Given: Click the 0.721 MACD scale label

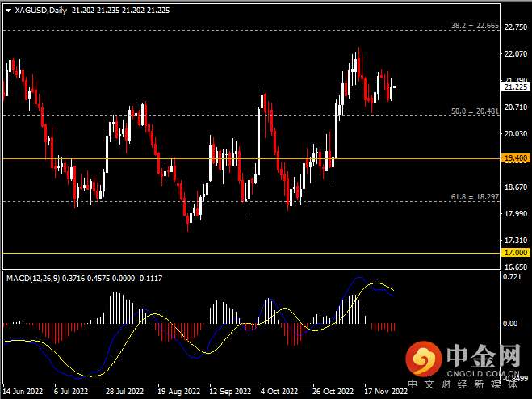Looking at the screenshot, I should point(513,277).
